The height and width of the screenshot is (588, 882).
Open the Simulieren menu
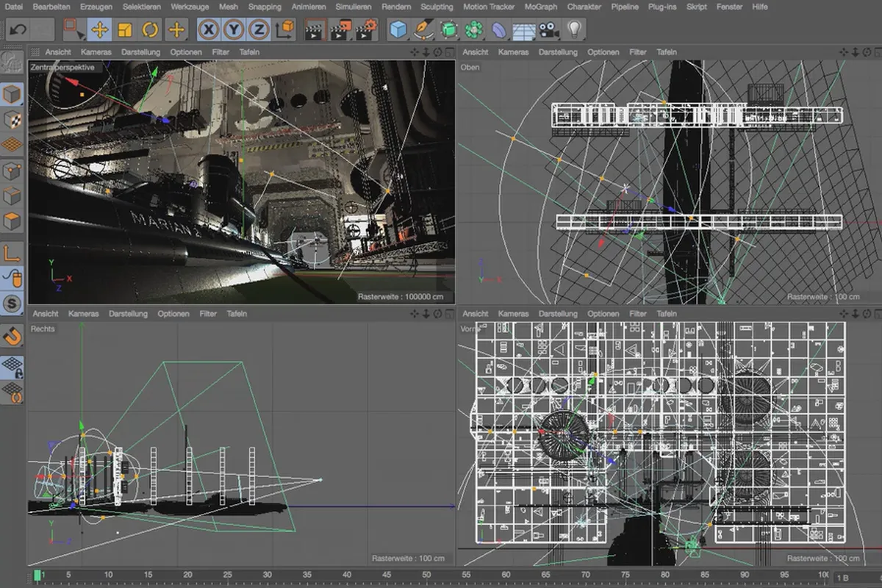point(353,7)
